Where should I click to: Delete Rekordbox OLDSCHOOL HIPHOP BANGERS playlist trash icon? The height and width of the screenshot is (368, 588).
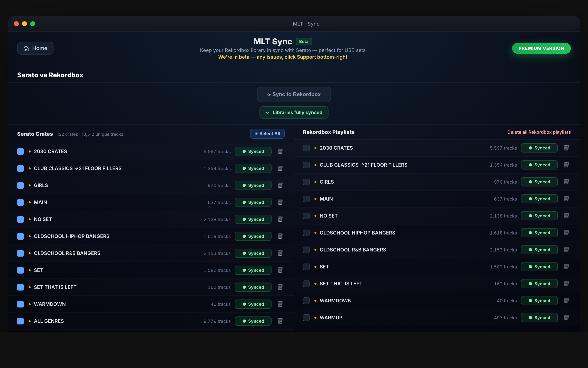coord(566,233)
